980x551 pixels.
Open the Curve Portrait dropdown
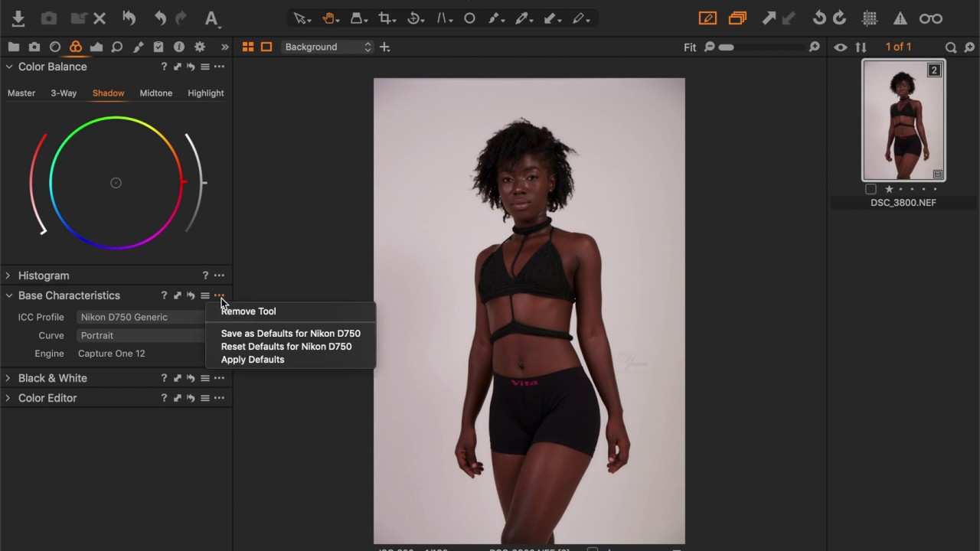pyautogui.click(x=142, y=335)
